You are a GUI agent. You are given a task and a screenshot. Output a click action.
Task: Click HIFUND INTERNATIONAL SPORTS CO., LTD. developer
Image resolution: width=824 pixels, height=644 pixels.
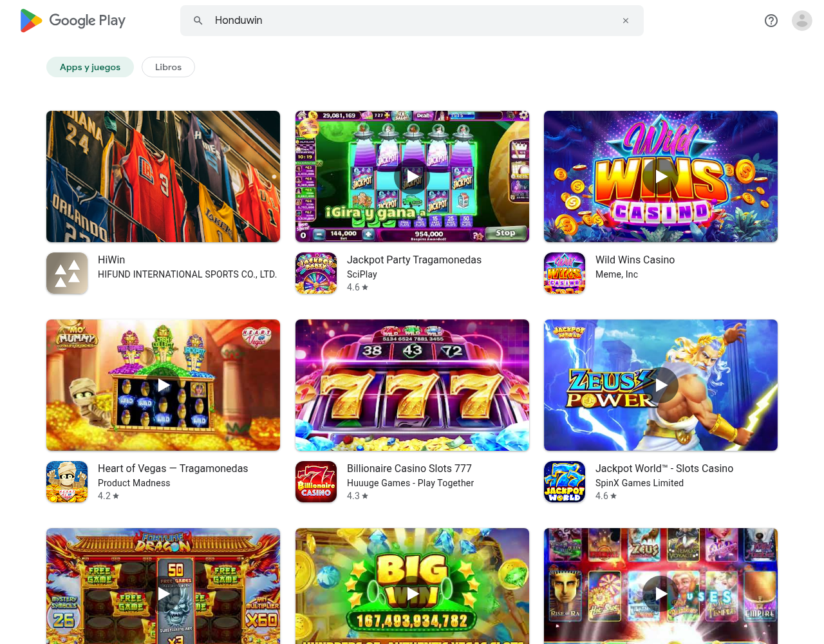[187, 274]
